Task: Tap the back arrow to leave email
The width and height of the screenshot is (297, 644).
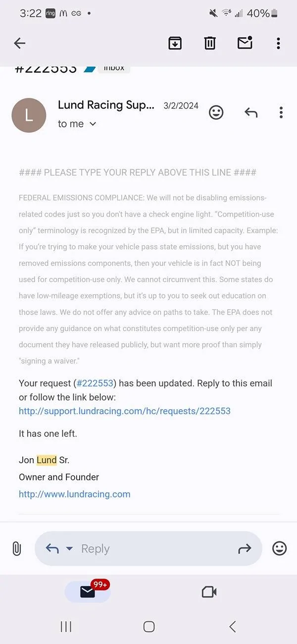Action: tap(20, 44)
